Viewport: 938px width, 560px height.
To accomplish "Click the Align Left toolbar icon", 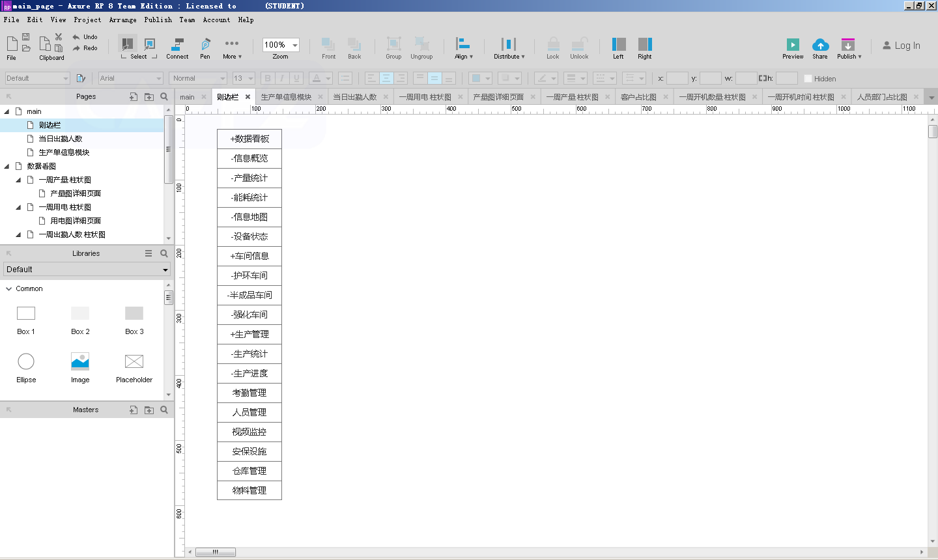I will [618, 44].
